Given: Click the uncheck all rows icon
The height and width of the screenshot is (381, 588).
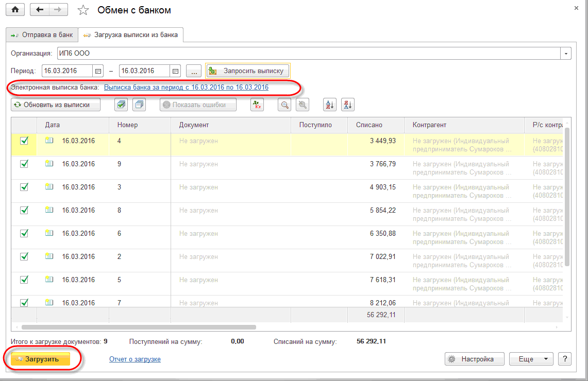Looking at the screenshot, I should pos(139,105).
